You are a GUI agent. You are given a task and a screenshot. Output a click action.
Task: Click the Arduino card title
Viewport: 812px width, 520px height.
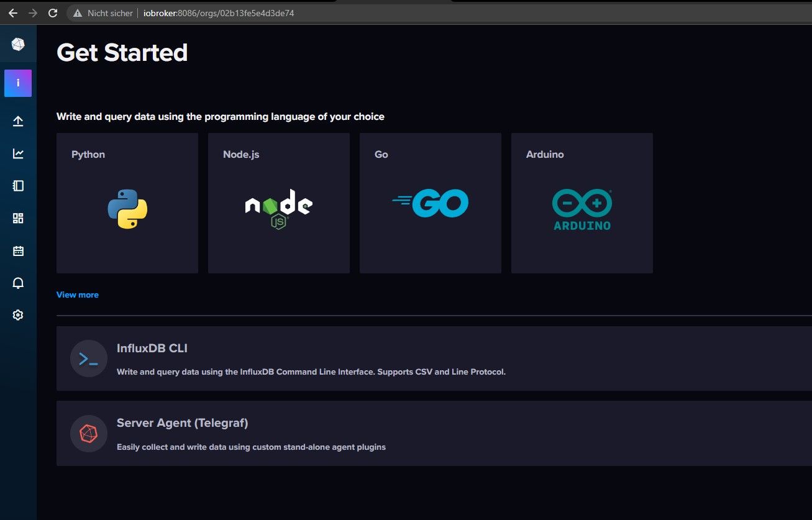pos(545,154)
